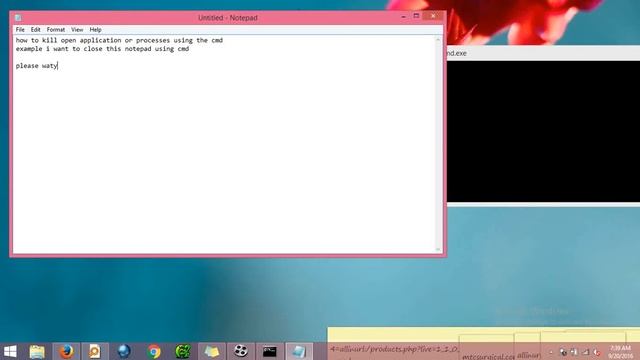
Task: Open the magnifier document app on taskbar
Action: [x=95, y=351]
